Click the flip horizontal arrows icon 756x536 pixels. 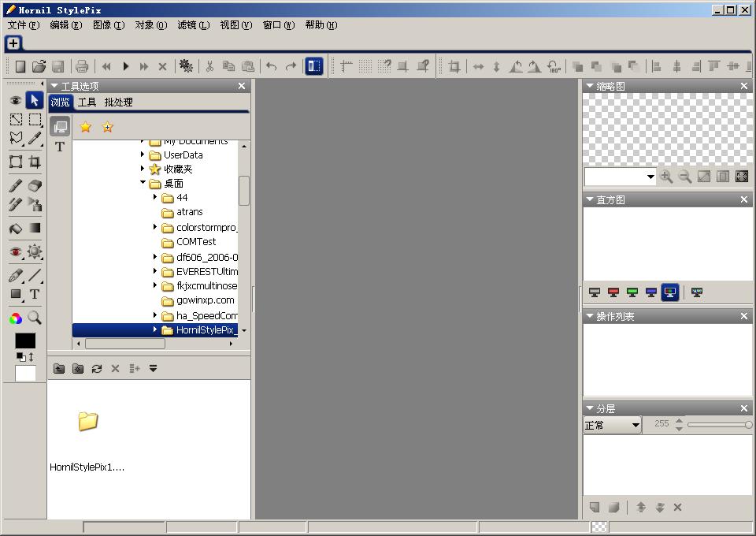[x=478, y=66]
